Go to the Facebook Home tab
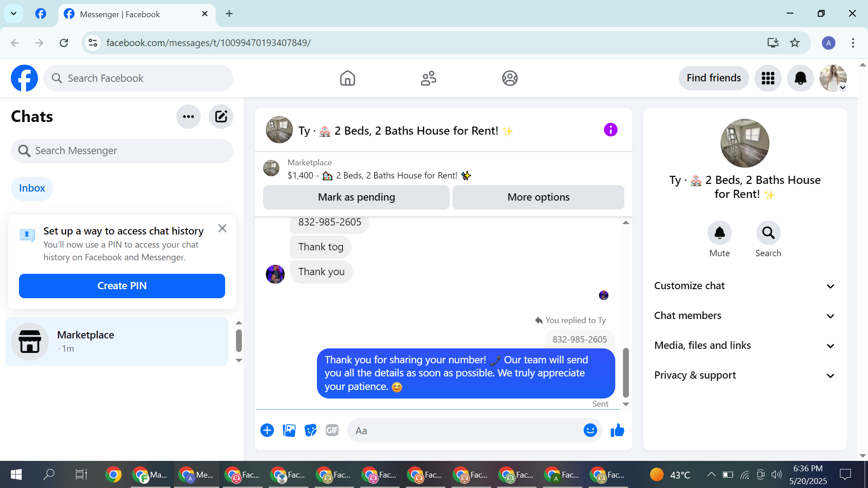The image size is (868, 488). [x=347, y=78]
